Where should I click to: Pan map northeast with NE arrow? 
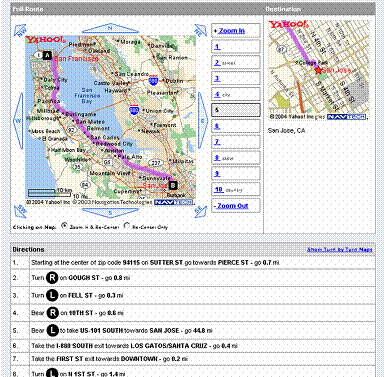(x=201, y=30)
